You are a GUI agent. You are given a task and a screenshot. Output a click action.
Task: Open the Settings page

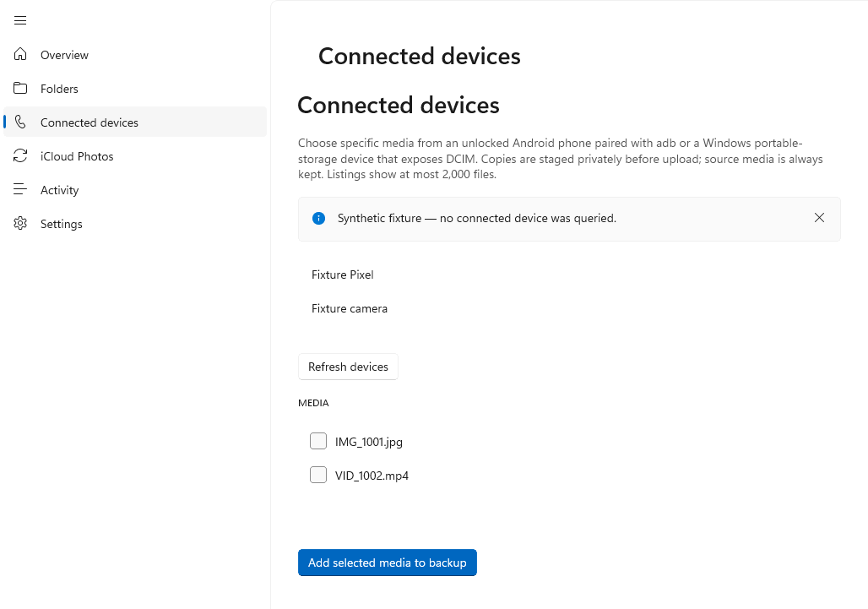coord(135,224)
